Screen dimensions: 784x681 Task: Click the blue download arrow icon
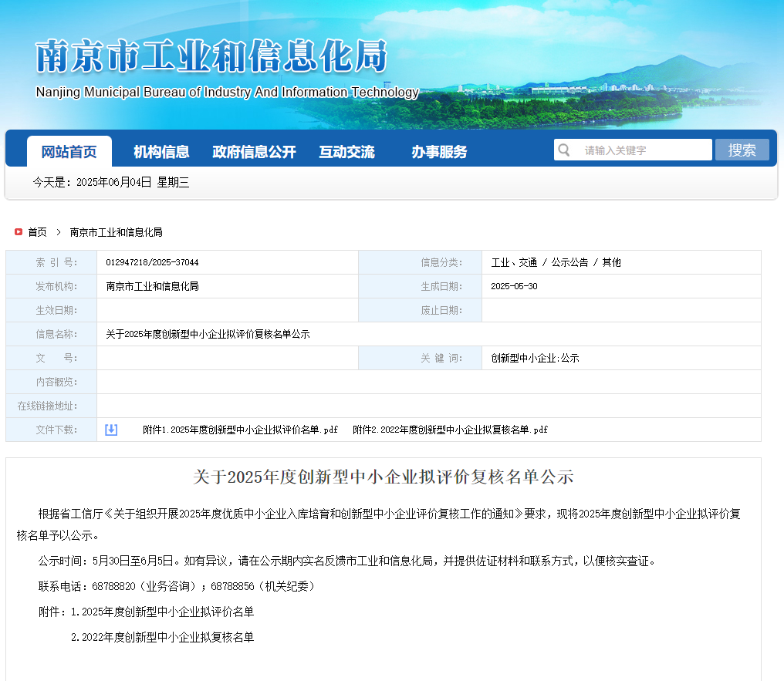[x=111, y=430]
